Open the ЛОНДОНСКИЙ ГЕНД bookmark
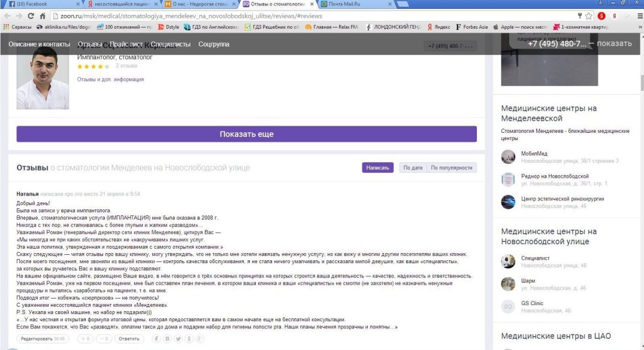Screen dimensions: 644x350 [394, 27]
